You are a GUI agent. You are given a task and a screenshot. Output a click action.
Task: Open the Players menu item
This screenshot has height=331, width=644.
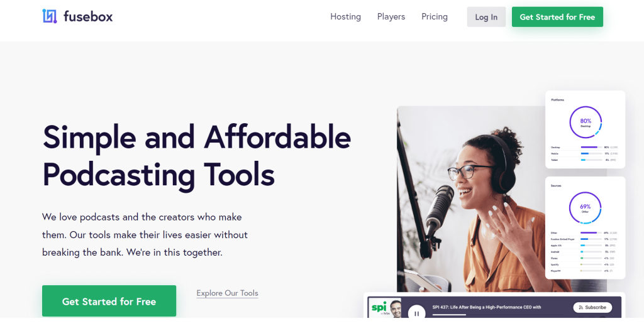tap(391, 17)
